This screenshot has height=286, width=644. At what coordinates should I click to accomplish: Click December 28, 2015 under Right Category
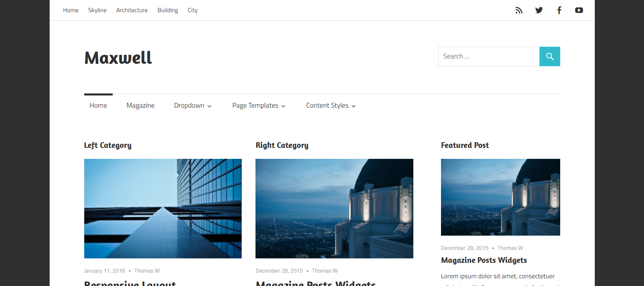click(279, 271)
